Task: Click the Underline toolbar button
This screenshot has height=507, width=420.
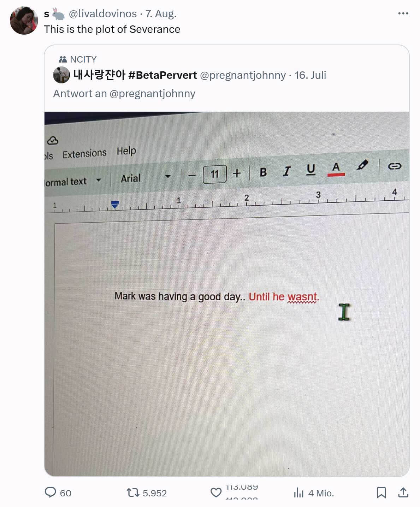Action: pyautogui.click(x=310, y=170)
